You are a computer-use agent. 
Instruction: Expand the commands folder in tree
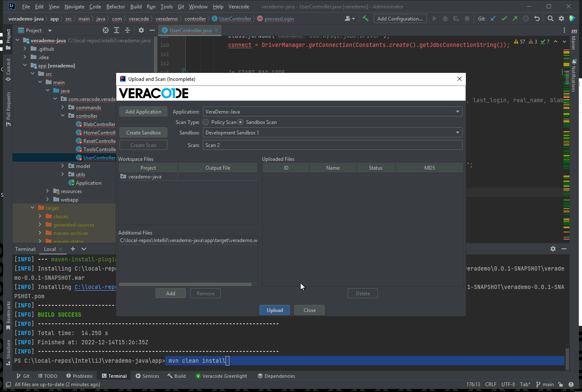point(63,108)
